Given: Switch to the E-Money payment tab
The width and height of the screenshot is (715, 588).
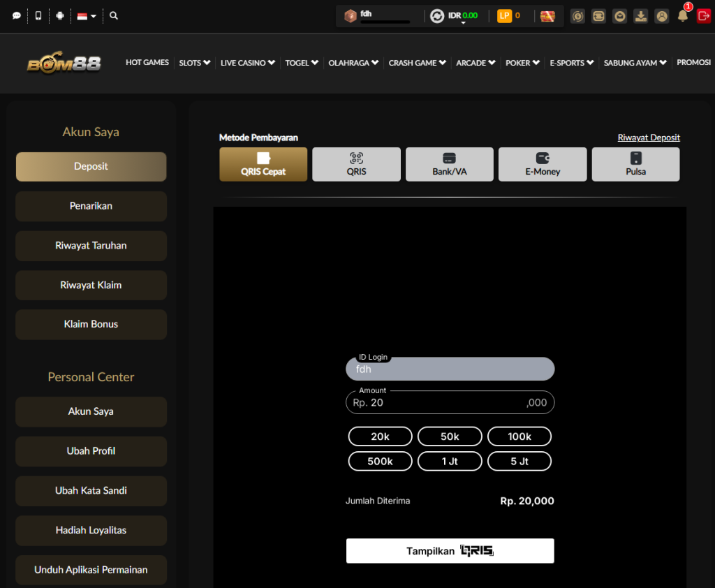Looking at the screenshot, I should 543,165.
